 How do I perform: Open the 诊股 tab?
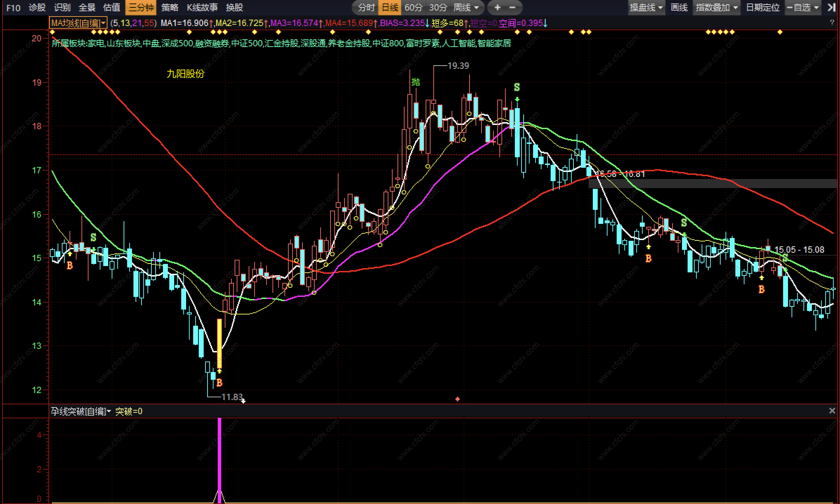click(x=37, y=7)
